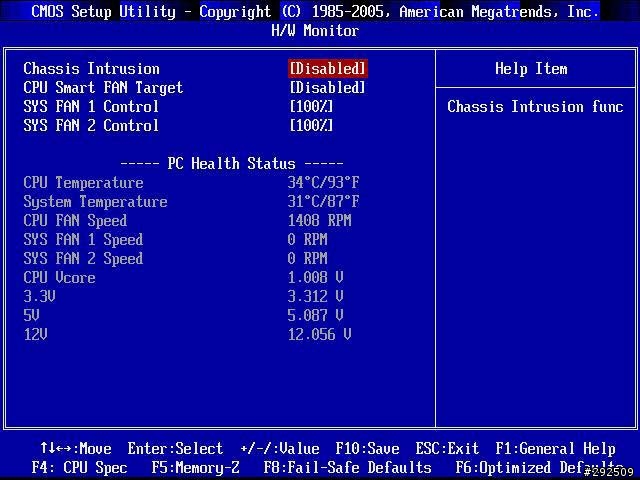Click the 1408 RPM reading
Screen dimensions: 640x480
pyautogui.click(x=320, y=220)
